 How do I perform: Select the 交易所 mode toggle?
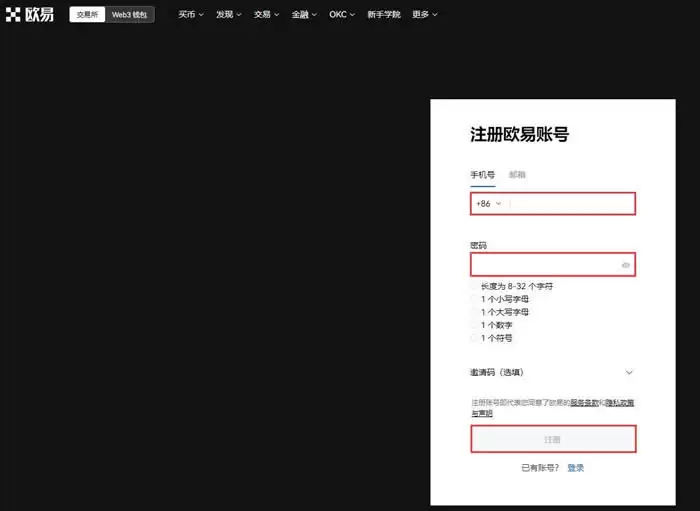point(87,15)
